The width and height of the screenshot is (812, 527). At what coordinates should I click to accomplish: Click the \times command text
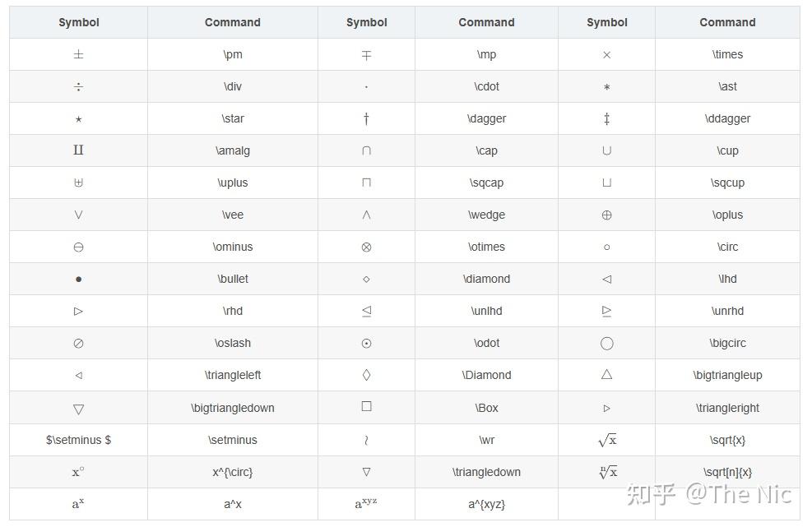coord(727,54)
